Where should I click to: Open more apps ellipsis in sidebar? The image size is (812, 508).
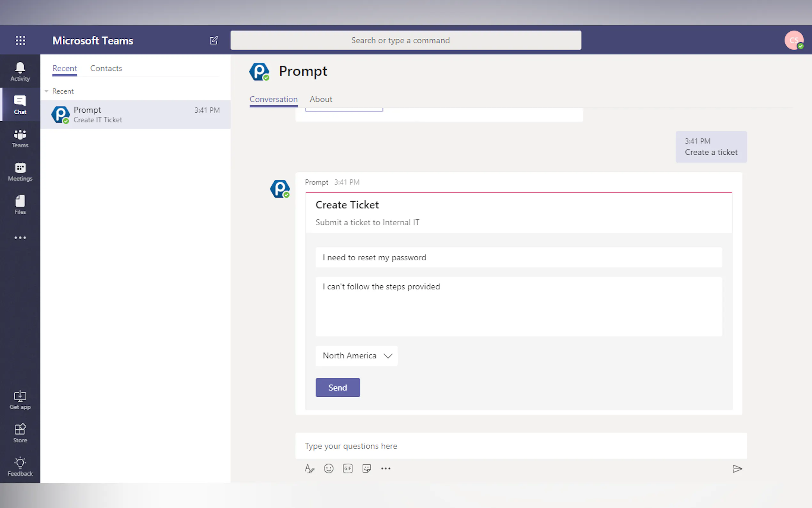(x=20, y=238)
